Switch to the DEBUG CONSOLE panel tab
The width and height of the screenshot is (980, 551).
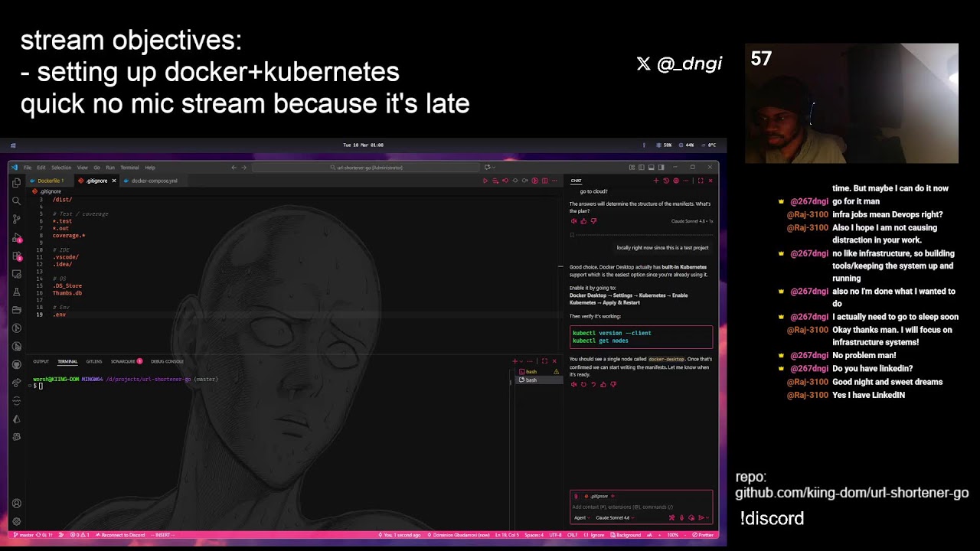pos(167,361)
